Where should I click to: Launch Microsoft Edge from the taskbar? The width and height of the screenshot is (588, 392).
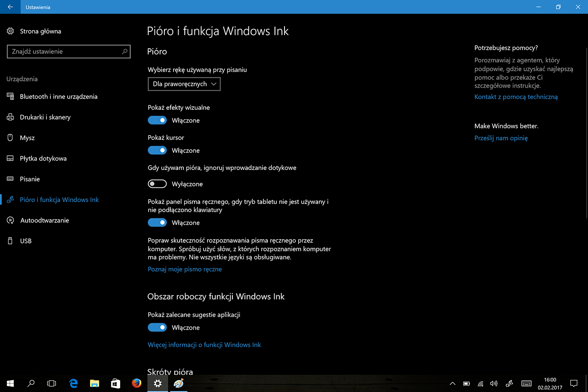(x=74, y=383)
